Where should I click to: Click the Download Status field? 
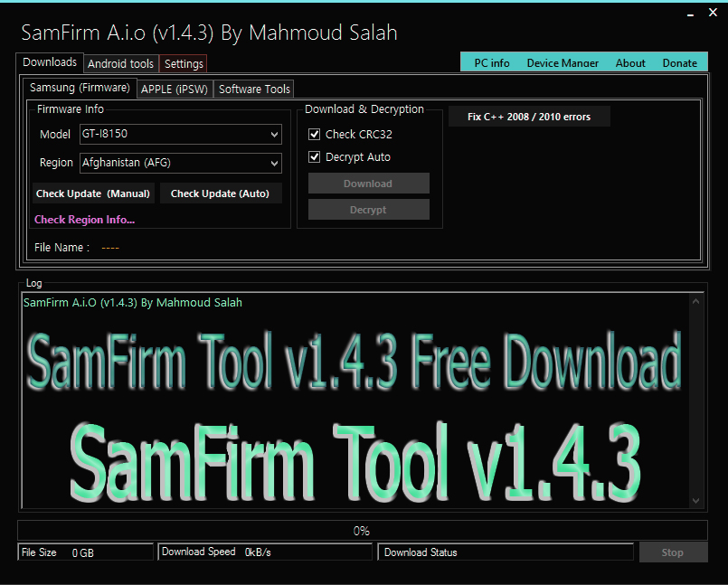506,552
